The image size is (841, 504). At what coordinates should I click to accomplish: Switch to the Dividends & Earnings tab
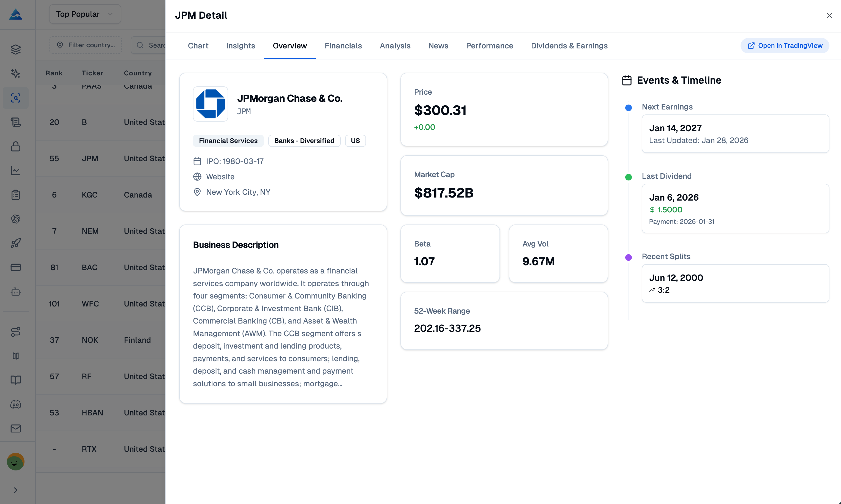[x=569, y=45]
